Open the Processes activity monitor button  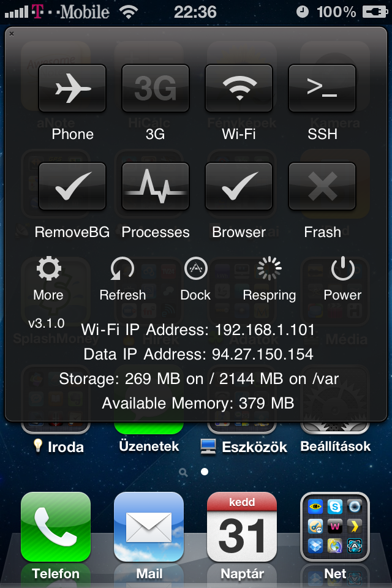coord(156,186)
